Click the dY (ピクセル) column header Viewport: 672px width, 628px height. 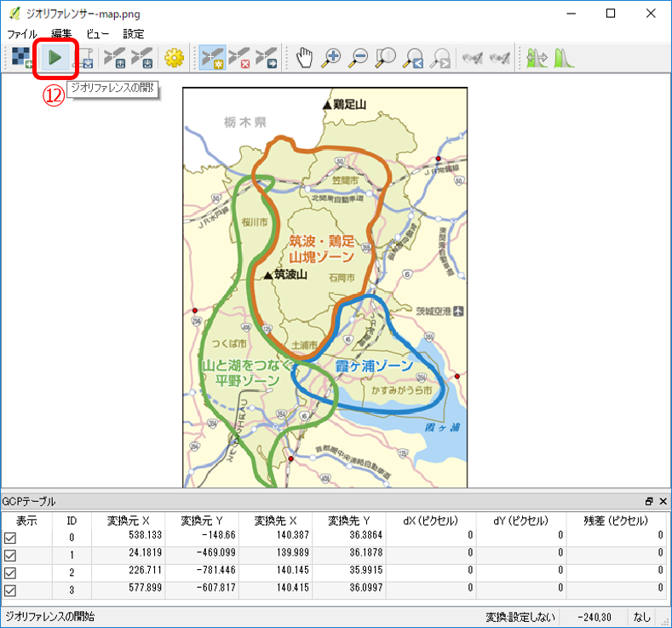click(521, 521)
